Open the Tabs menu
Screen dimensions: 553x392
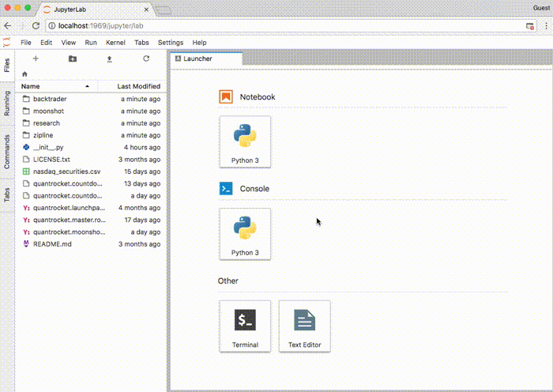141,43
